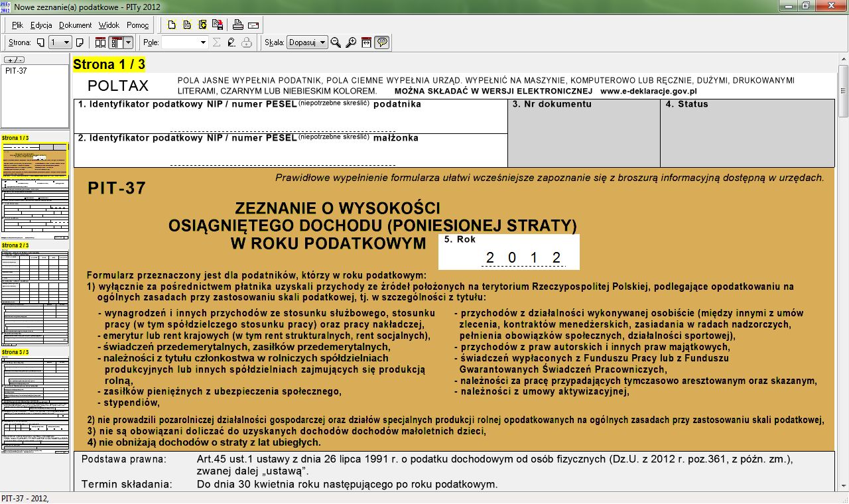849x504 pixels.
Task: Open the Dokument menu
Action: point(75,25)
